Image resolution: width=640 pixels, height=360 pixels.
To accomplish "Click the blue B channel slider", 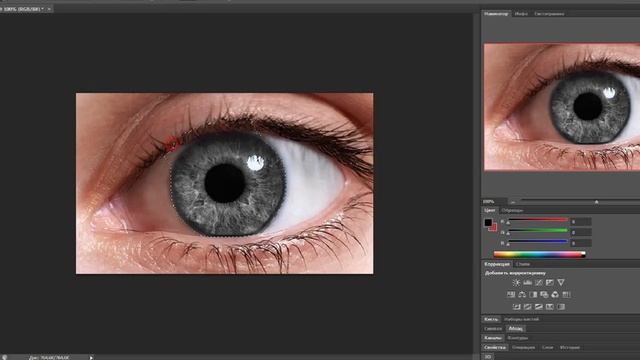I will (538, 242).
